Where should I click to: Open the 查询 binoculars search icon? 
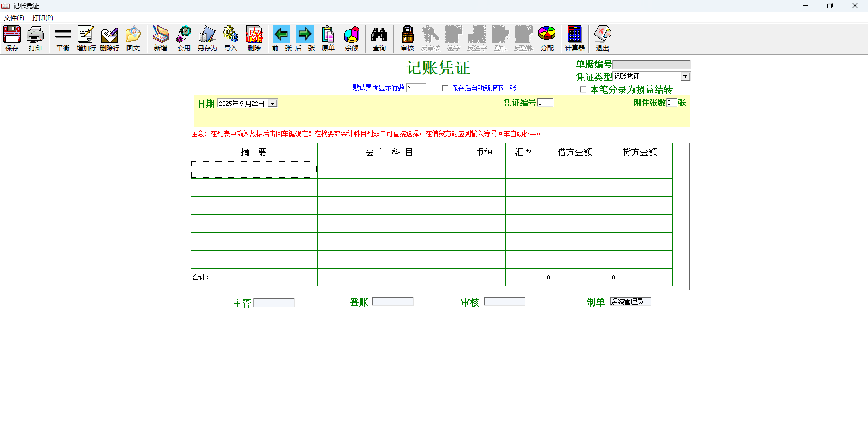[379, 38]
